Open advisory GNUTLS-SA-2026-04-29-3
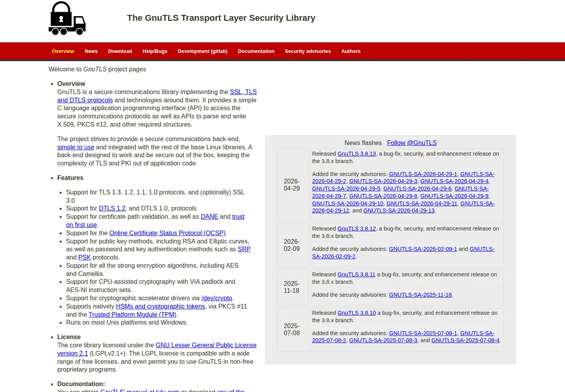The width and height of the screenshot is (565, 392). point(383,181)
